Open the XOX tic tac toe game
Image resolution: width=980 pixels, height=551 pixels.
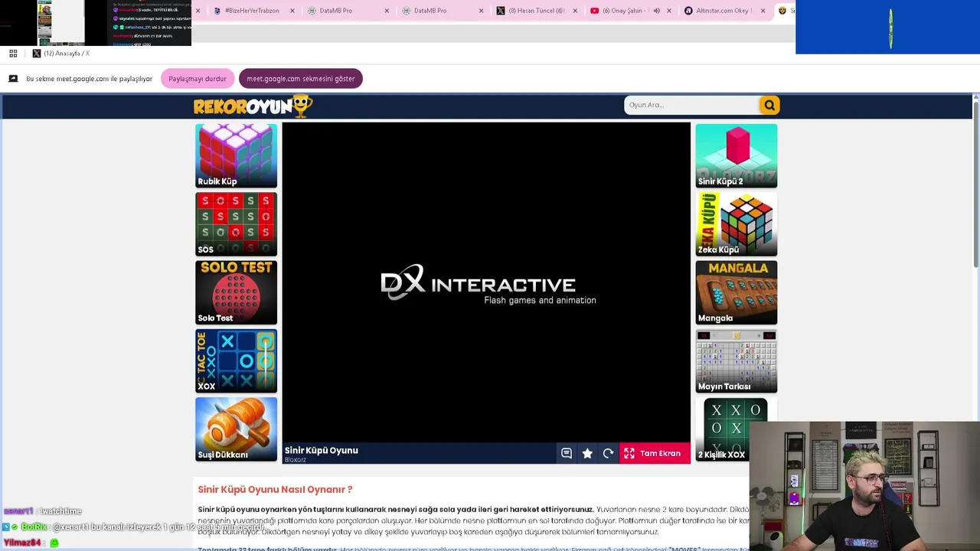(x=236, y=361)
